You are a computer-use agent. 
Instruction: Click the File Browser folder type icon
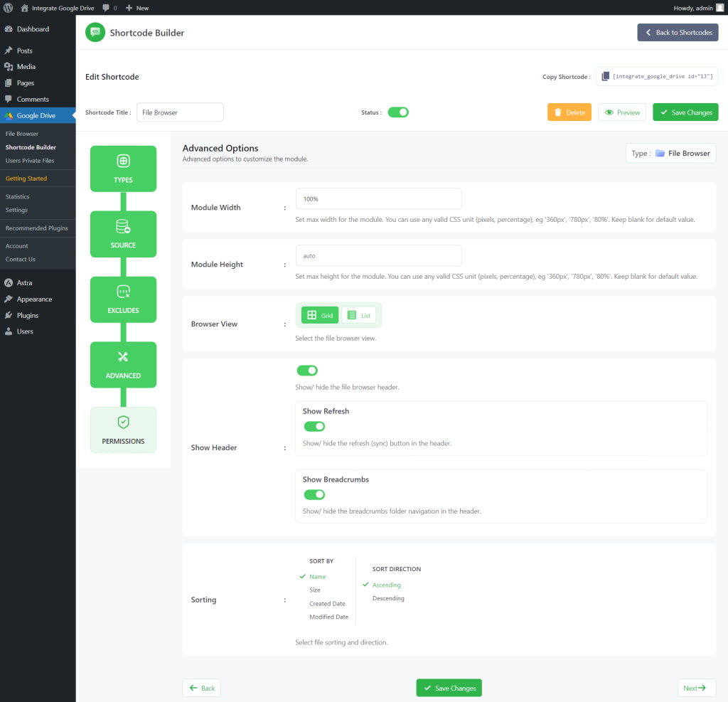pyautogui.click(x=660, y=154)
